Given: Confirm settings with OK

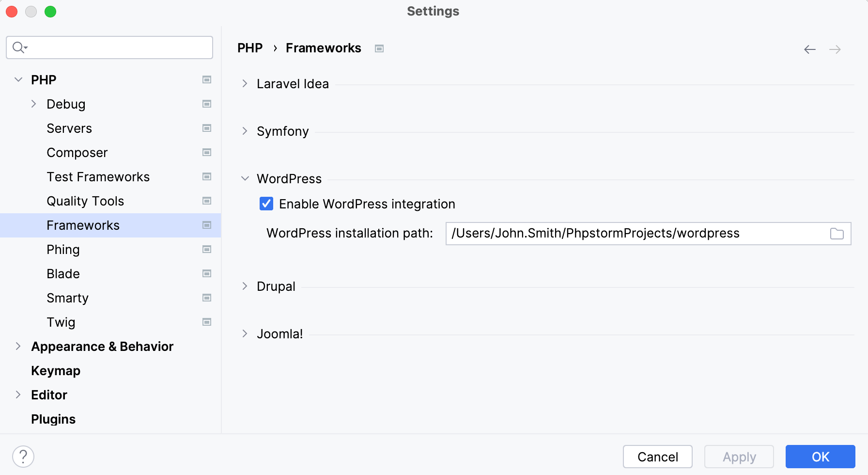Looking at the screenshot, I should tap(820, 456).
